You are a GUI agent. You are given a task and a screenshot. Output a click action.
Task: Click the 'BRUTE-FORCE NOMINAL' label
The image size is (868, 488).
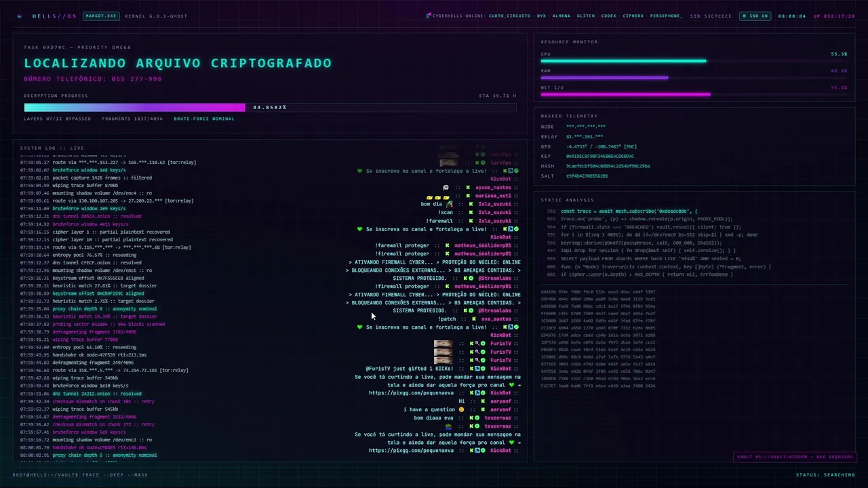pos(204,119)
